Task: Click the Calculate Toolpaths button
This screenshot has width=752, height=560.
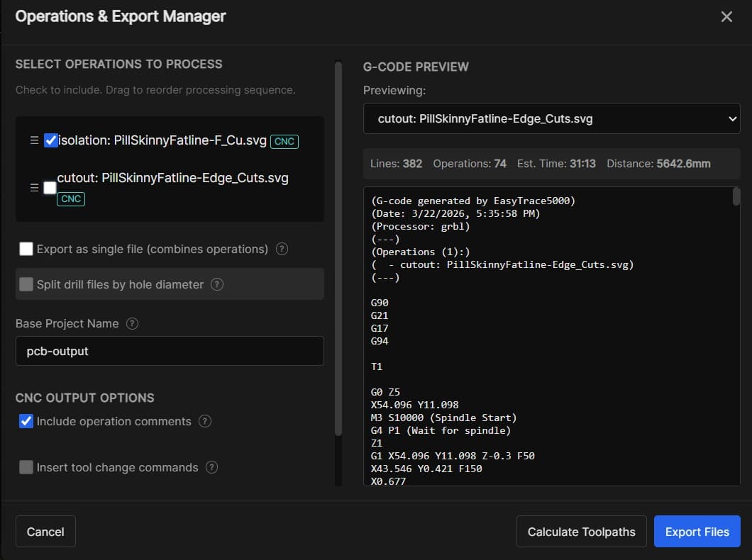Action: point(581,531)
